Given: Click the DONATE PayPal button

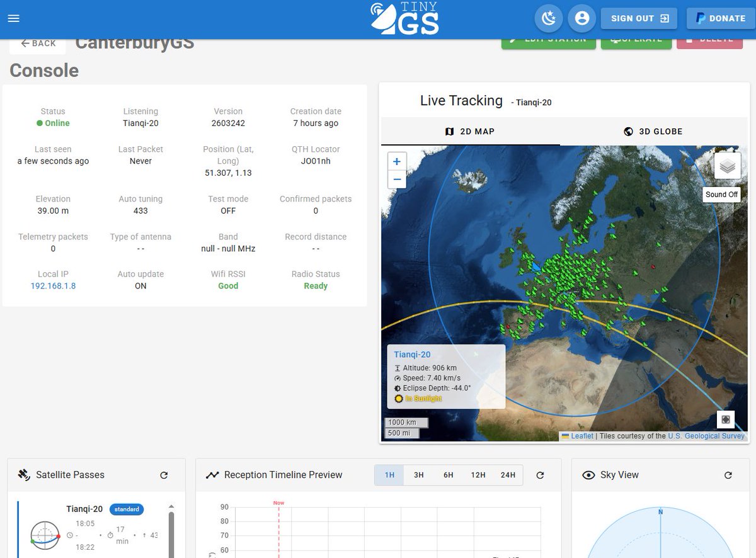Looking at the screenshot, I should [720, 18].
